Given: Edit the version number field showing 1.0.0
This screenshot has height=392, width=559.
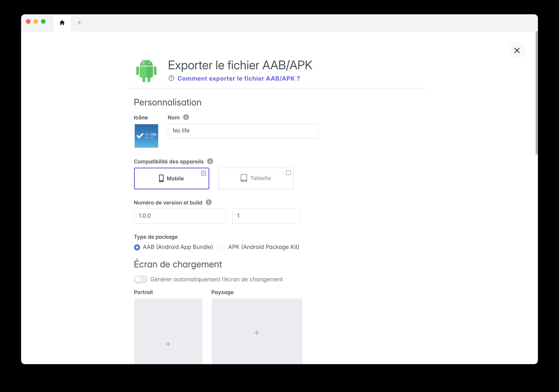Looking at the screenshot, I should click(x=180, y=216).
